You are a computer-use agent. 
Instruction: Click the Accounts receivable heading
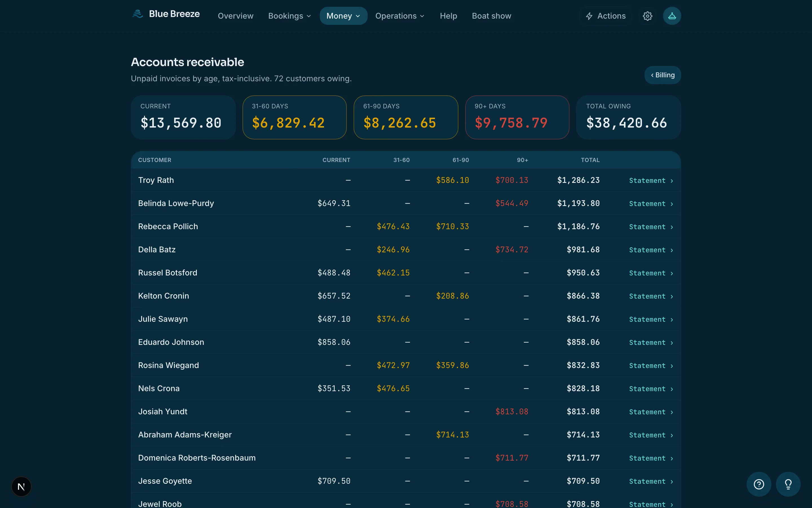pos(187,62)
